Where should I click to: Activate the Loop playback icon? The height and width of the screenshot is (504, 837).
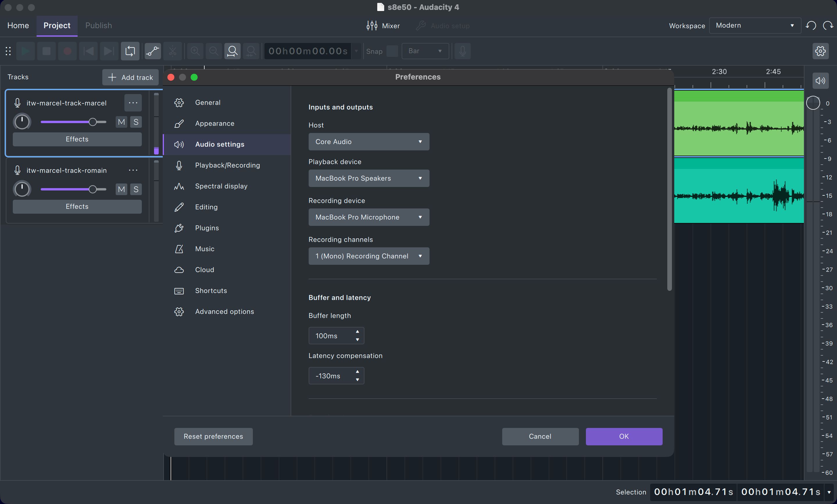(x=130, y=51)
